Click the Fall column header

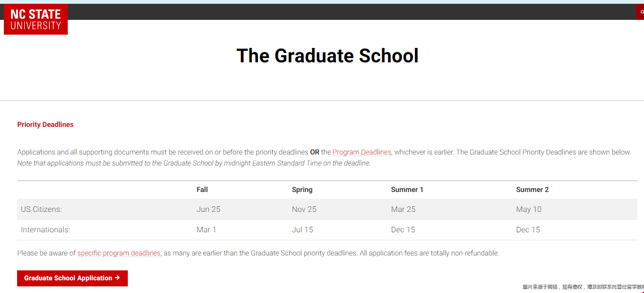click(202, 190)
